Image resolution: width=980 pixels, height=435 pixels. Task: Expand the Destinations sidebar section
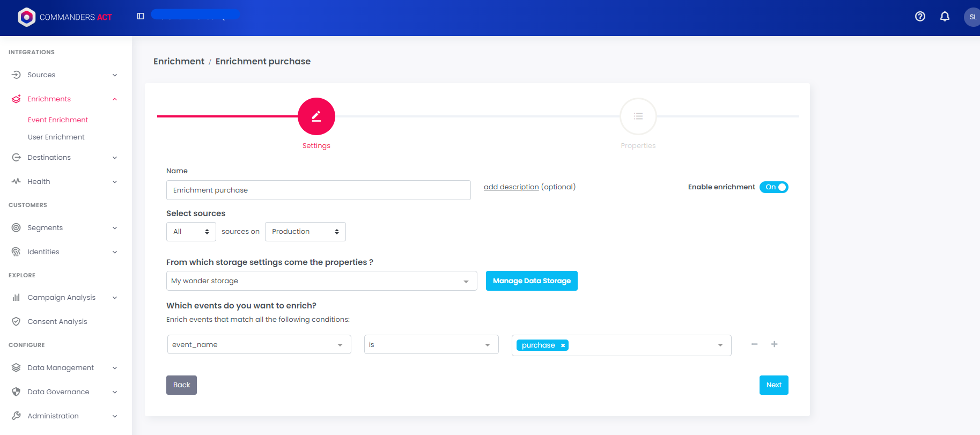click(x=64, y=158)
